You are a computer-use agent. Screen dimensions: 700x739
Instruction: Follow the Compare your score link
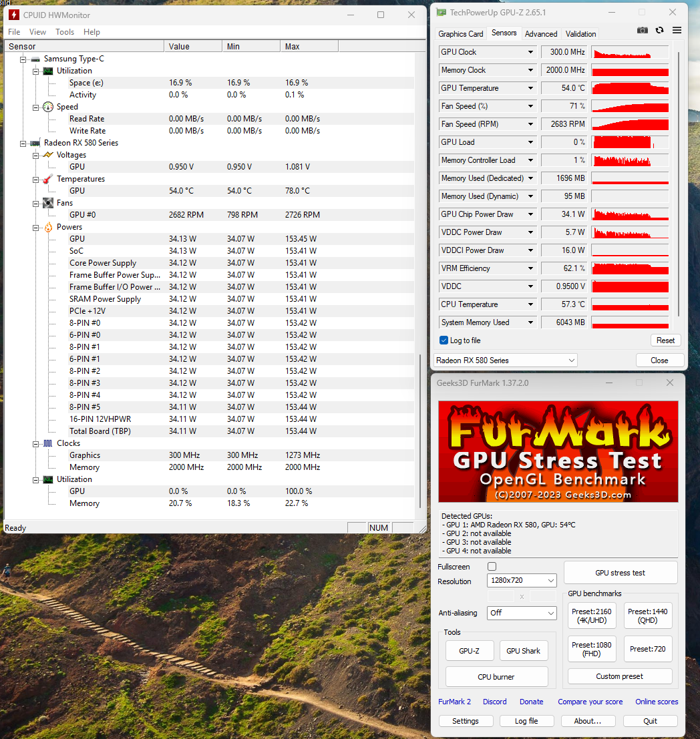click(590, 702)
